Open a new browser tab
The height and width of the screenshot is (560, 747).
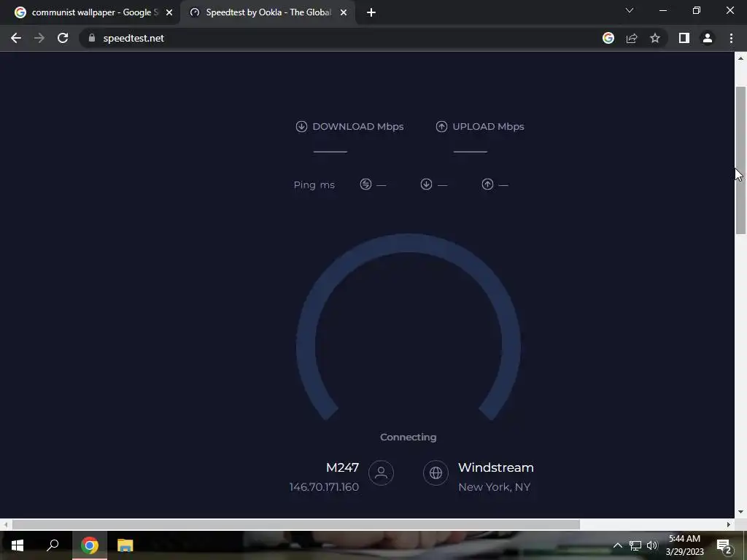(371, 12)
